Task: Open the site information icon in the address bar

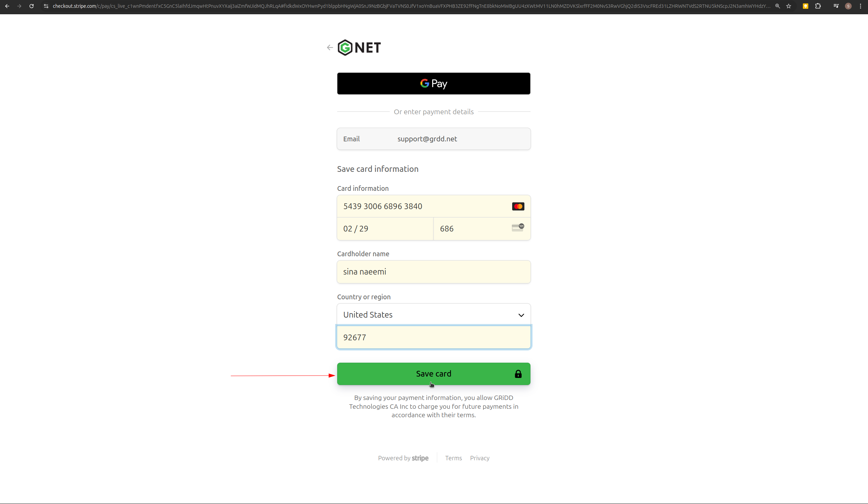Action: click(46, 6)
